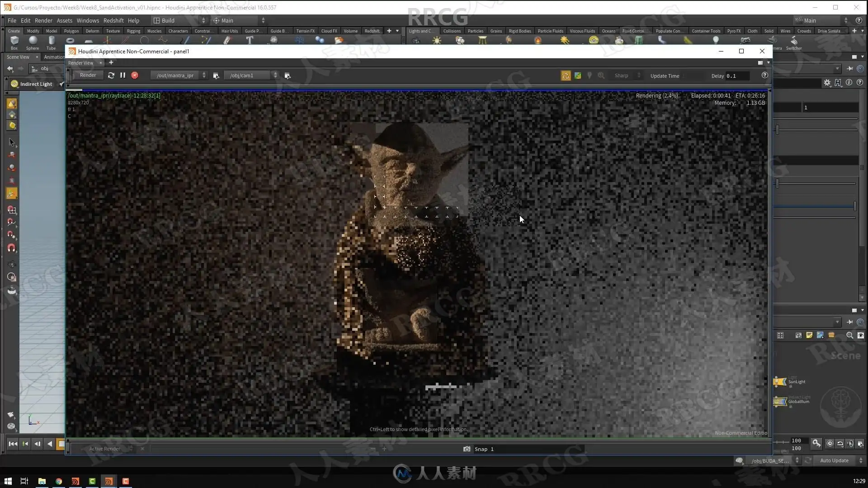Open the Redshift menu
This screenshot has width=868, height=488.
(113, 20)
